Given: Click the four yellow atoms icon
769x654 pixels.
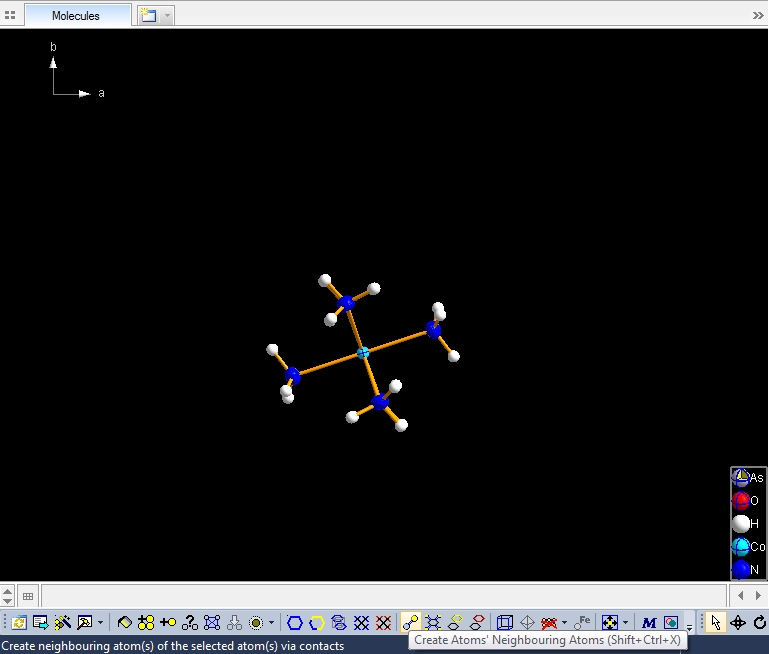Looking at the screenshot, I should pos(146,622).
